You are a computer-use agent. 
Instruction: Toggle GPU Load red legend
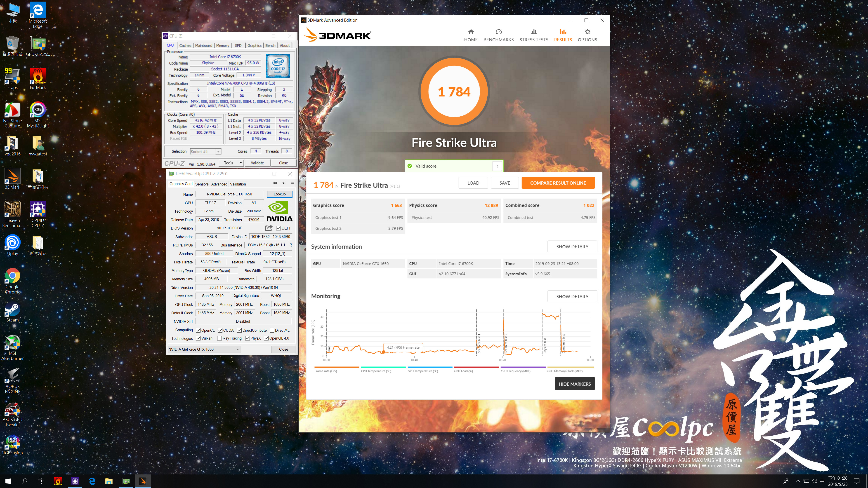point(476,369)
